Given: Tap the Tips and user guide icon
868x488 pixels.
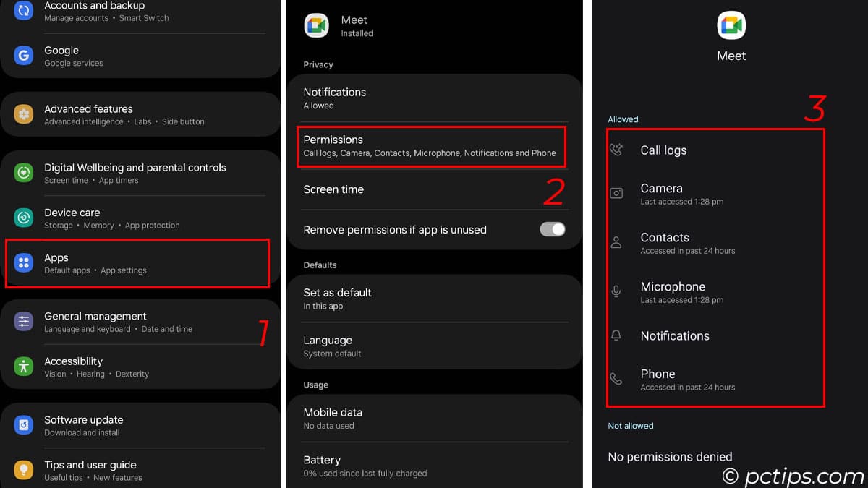Looking at the screenshot, I should pos(24,470).
